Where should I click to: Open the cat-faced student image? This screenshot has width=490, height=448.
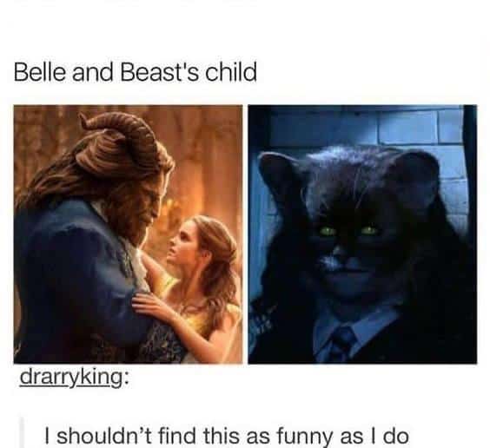click(x=362, y=234)
